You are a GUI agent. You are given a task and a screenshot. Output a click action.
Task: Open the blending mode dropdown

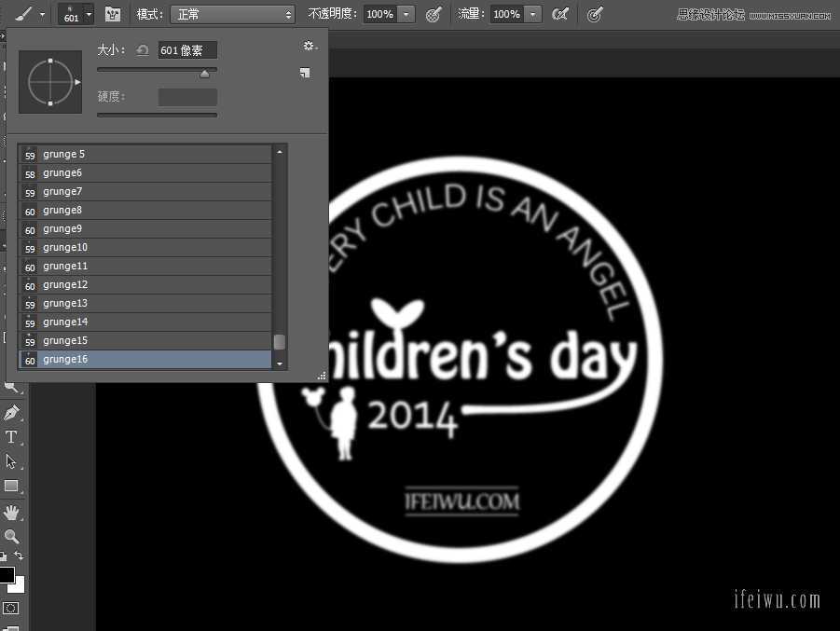232,14
